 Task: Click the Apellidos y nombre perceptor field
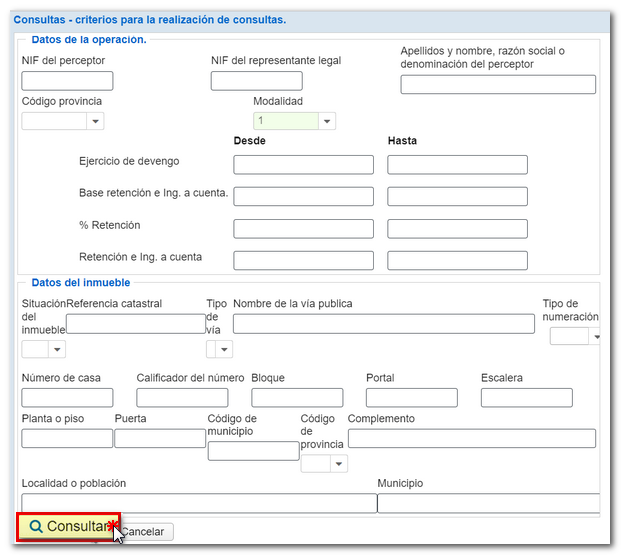tap(497, 85)
